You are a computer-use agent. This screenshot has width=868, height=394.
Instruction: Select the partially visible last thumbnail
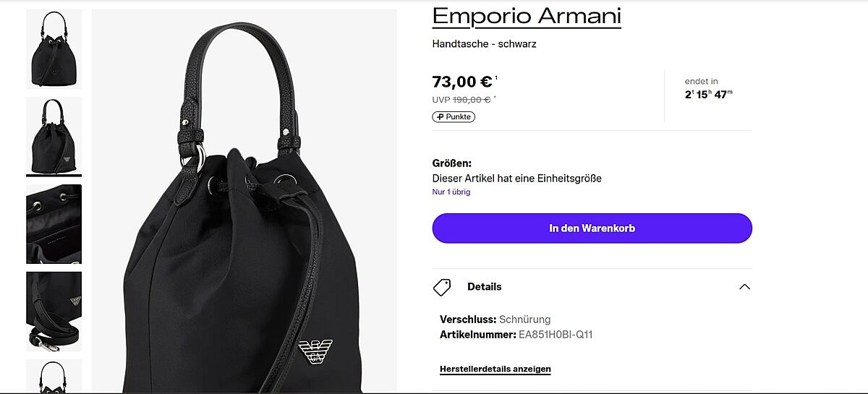pos(54,377)
